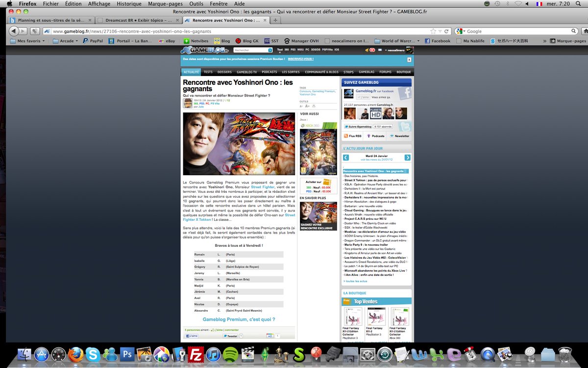Open the Historique menu
The height and width of the screenshot is (368, 588).
click(x=129, y=3)
